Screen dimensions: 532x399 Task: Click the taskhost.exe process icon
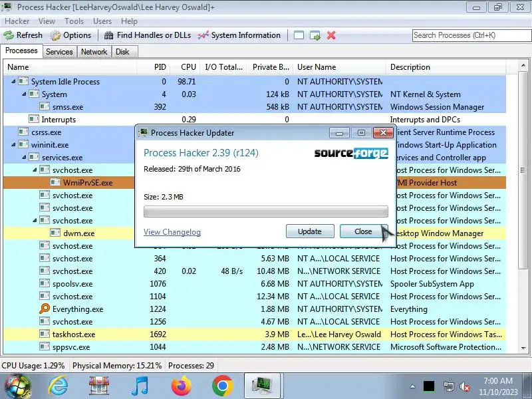click(45, 334)
